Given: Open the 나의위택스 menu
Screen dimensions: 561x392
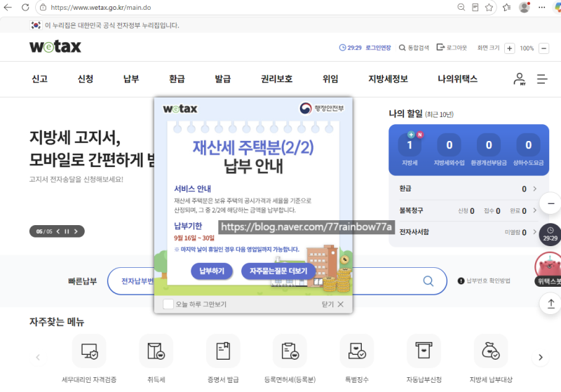Looking at the screenshot, I should pyautogui.click(x=458, y=79).
